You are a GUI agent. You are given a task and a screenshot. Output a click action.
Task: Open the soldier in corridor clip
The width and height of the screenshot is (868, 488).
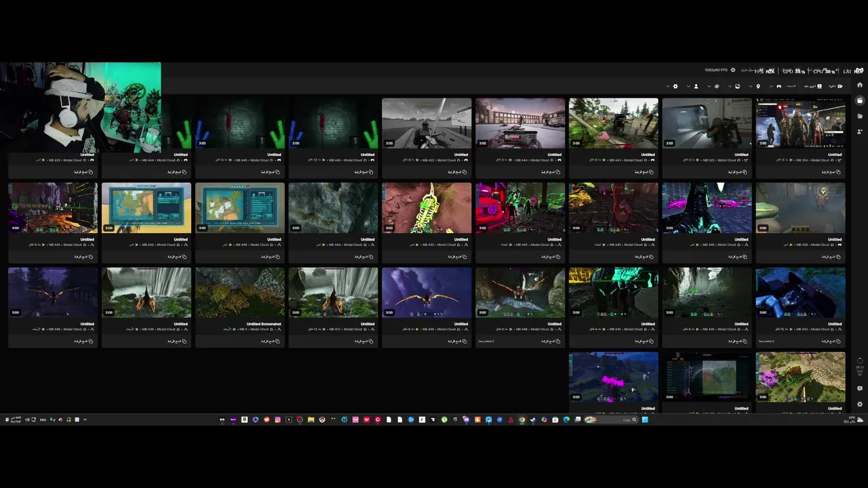pos(707,123)
